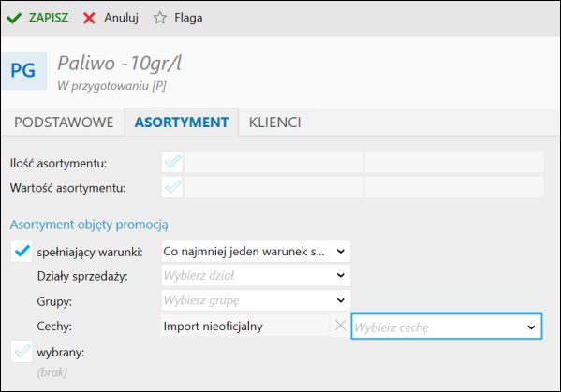Toggle the Wartość asortymentu checkbox

(172, 187)
